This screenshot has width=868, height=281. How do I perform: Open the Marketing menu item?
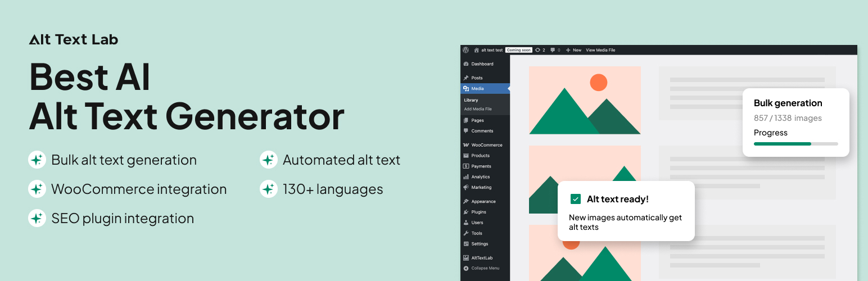tap(485, 188)
